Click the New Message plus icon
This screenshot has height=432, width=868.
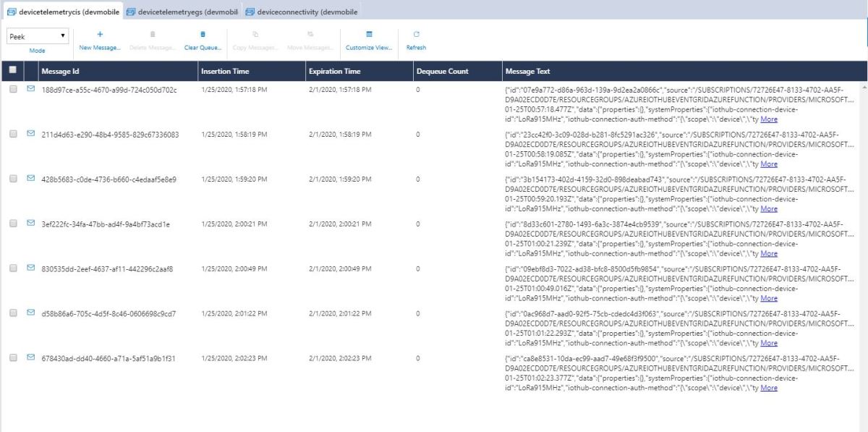[x=100, y=34]
